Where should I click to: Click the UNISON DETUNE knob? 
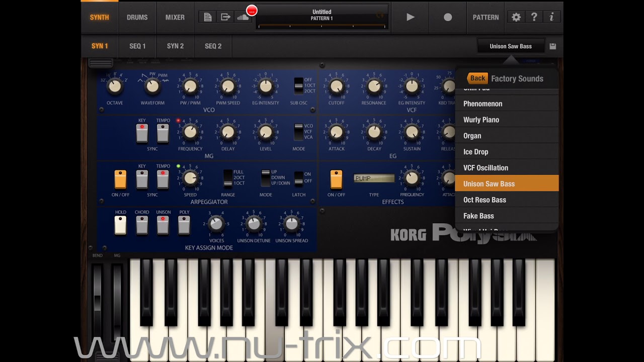tap(254, 223)
